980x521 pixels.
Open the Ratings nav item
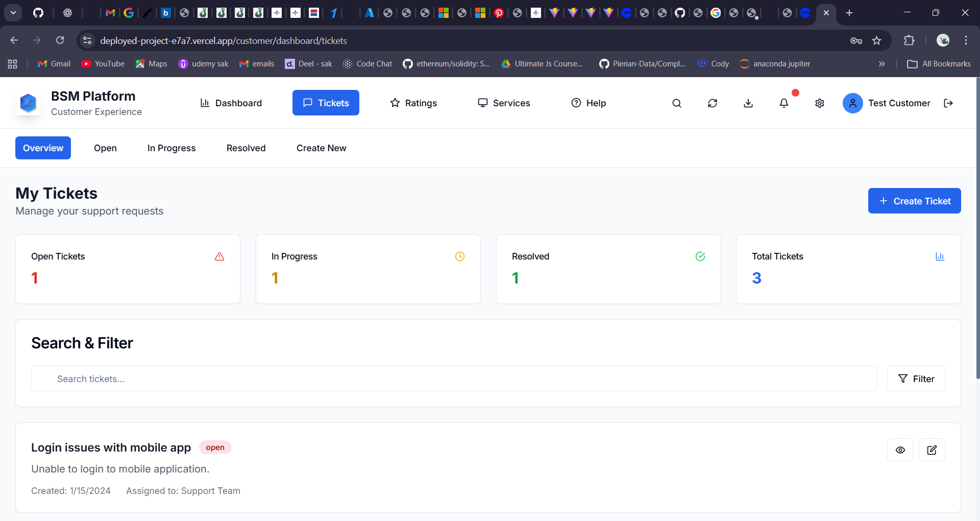413,103
